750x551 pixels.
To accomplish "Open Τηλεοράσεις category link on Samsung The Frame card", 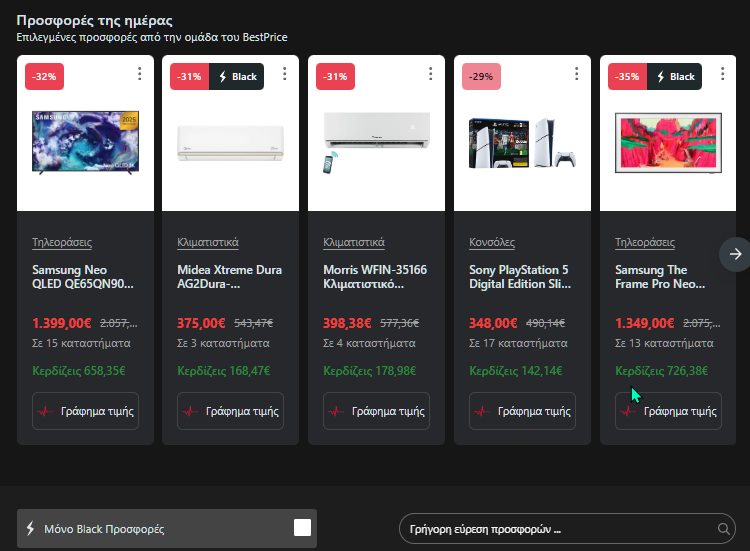I will click(645, 242).
